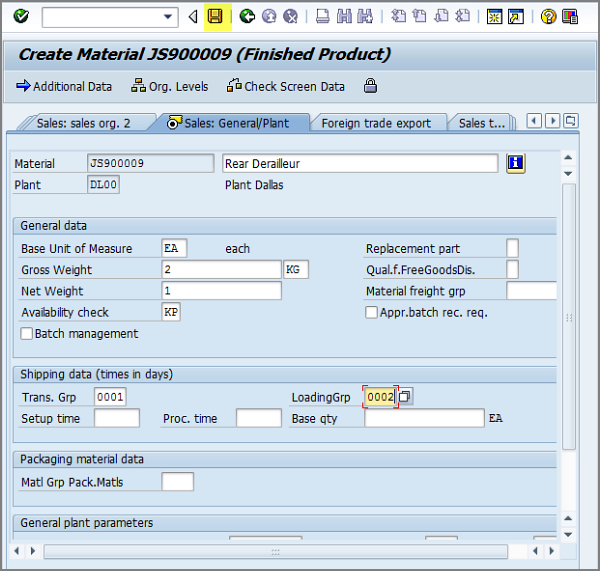The width and height of the screenshot is (600, 571).
Task: Tick the Replacement part checkbox
Action: pos(512,248)
